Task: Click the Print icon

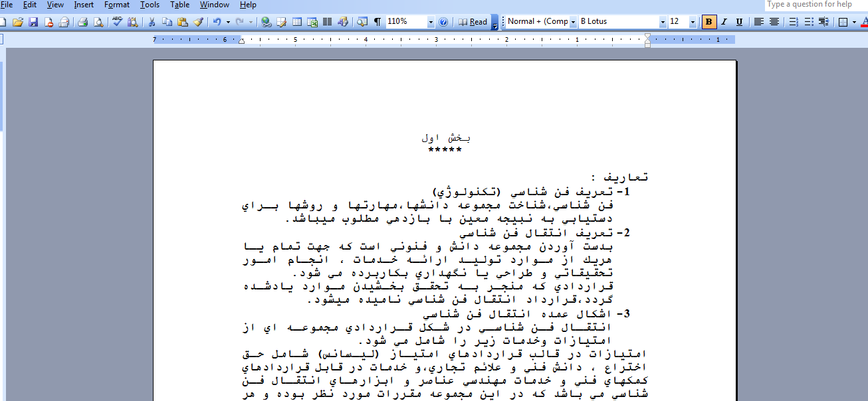Action: tap(83, 22)
